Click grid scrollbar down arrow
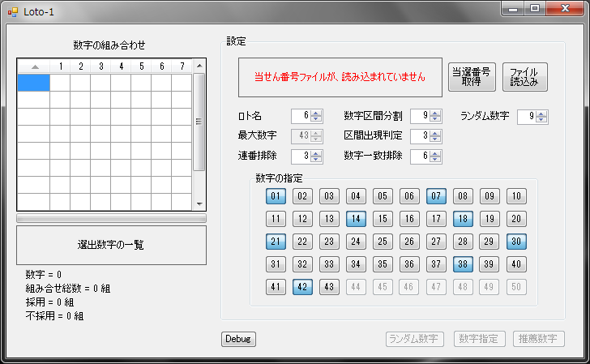This screenshot has height=364, width=590. 199,204
